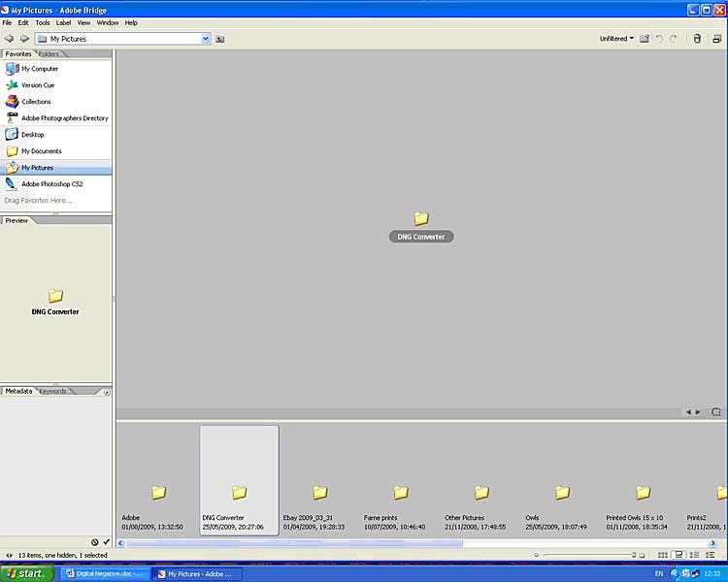Expand the My Pictures location dropdown

point(206,39)
